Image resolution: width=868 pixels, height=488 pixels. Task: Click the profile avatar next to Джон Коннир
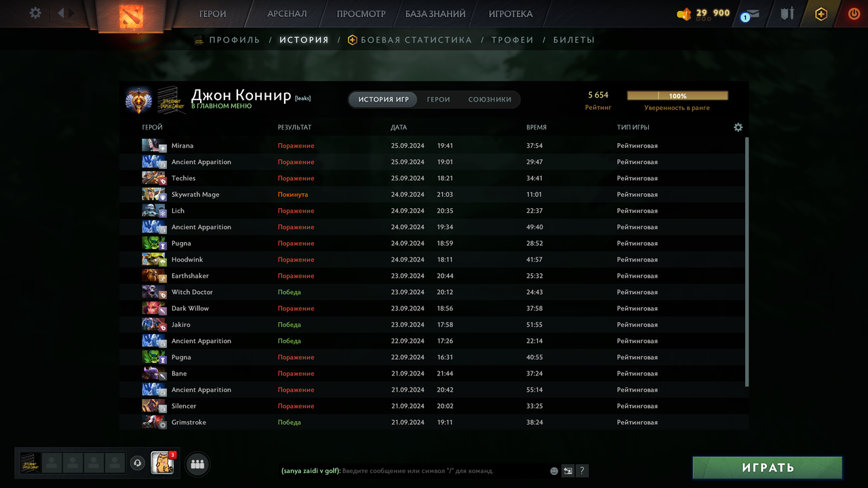(x=172, y=100)
